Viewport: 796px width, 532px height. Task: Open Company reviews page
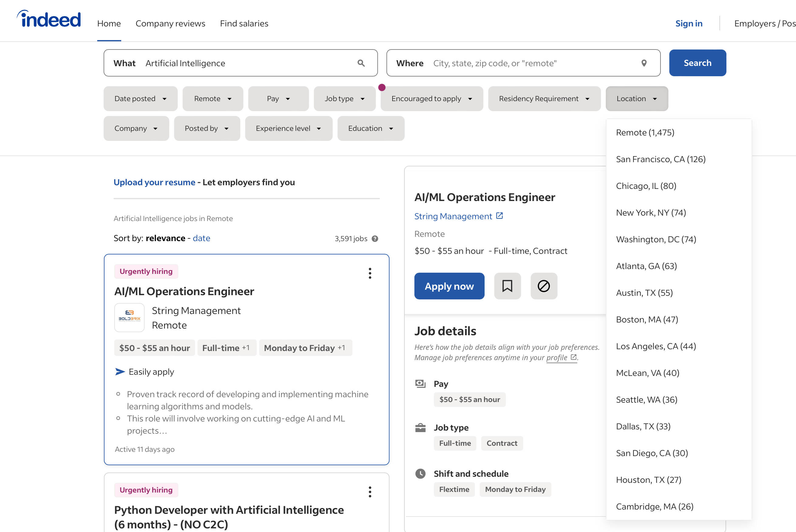click(170, 23)
